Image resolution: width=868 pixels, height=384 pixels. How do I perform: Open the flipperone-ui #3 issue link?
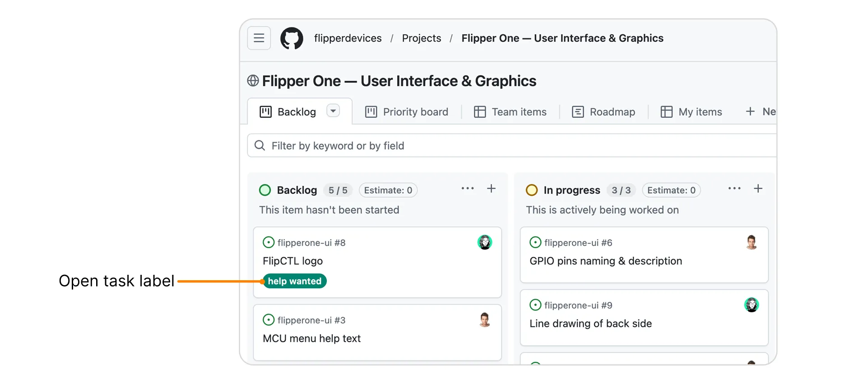311,320
